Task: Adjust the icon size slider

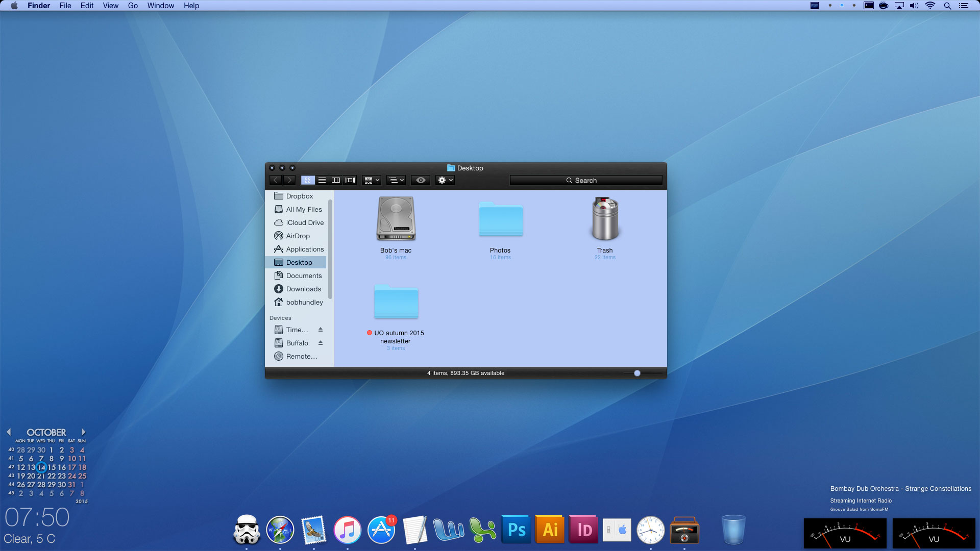Action: tap(637, 373)
